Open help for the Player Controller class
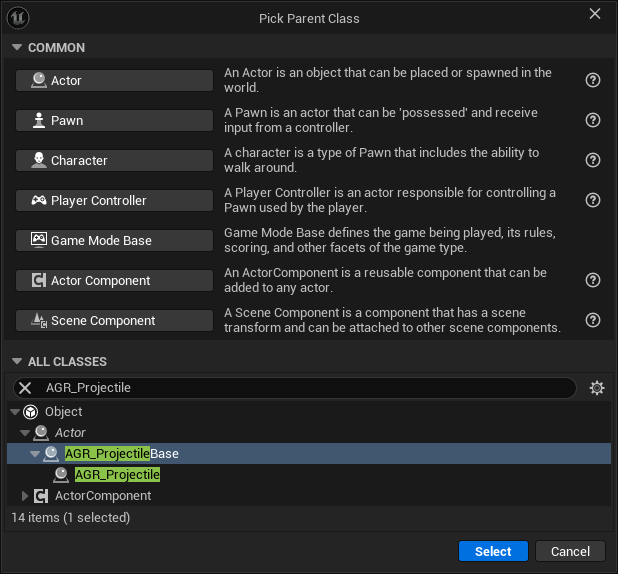 (593, 200)
